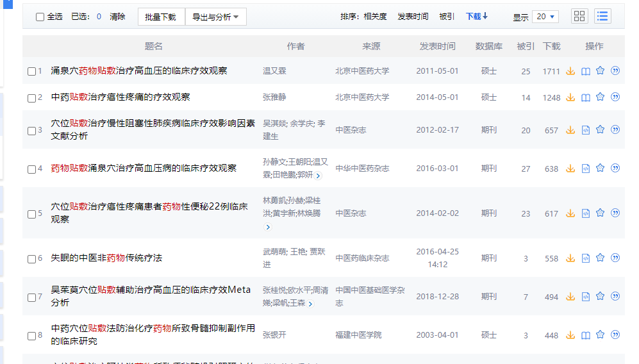Sort results by 相关度
Screen dimensions: 639x364
[x=375, y=16]
